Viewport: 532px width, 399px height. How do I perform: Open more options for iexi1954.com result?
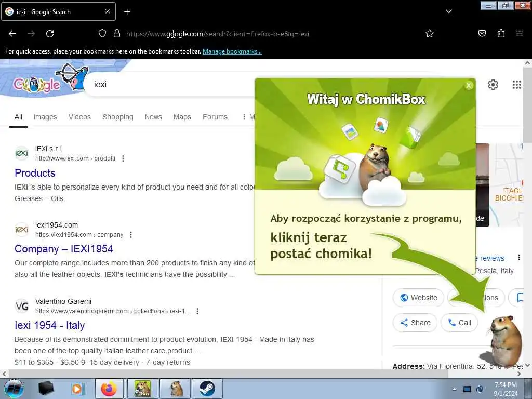click(131, 235)
